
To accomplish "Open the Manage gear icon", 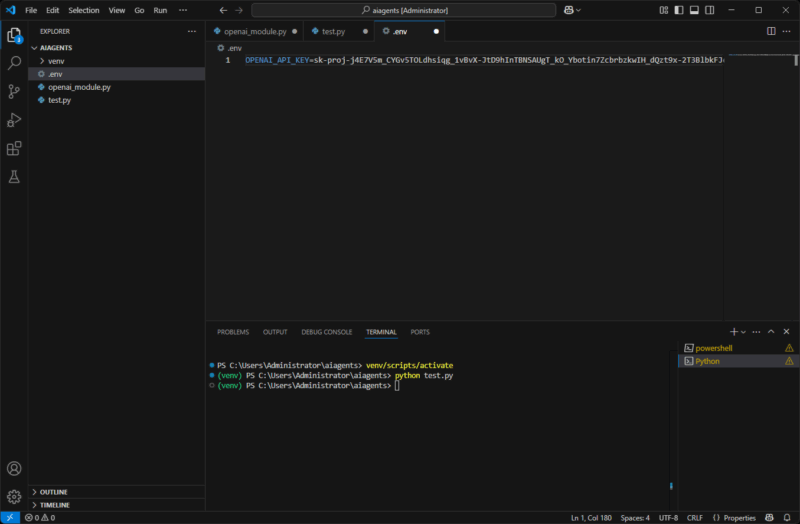I will pos(14,496).
